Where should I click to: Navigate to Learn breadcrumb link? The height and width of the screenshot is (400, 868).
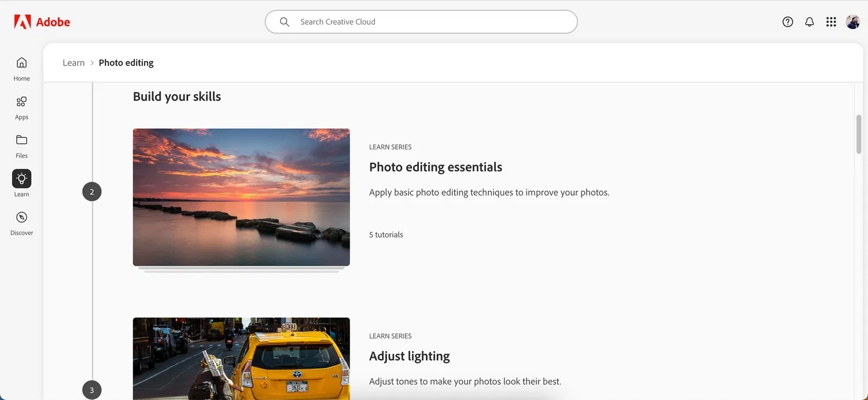click(73, 63)
